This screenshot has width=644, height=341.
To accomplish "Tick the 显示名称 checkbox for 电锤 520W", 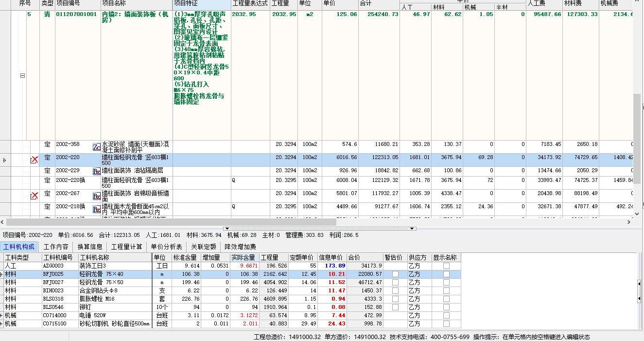I will coord(446,315).
